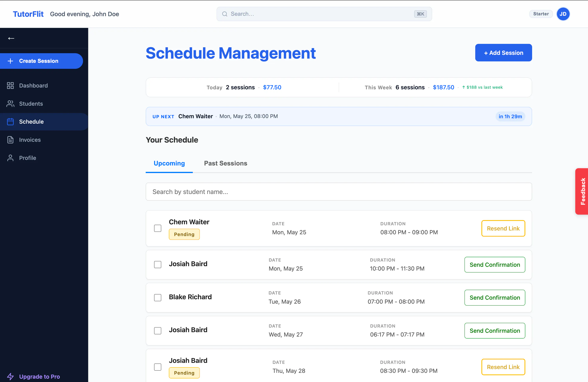This screenshot has width=588, height=382.
Task: Check the Josiah Baird Mon, May 25 checkbox
Action: click(158, 265)
